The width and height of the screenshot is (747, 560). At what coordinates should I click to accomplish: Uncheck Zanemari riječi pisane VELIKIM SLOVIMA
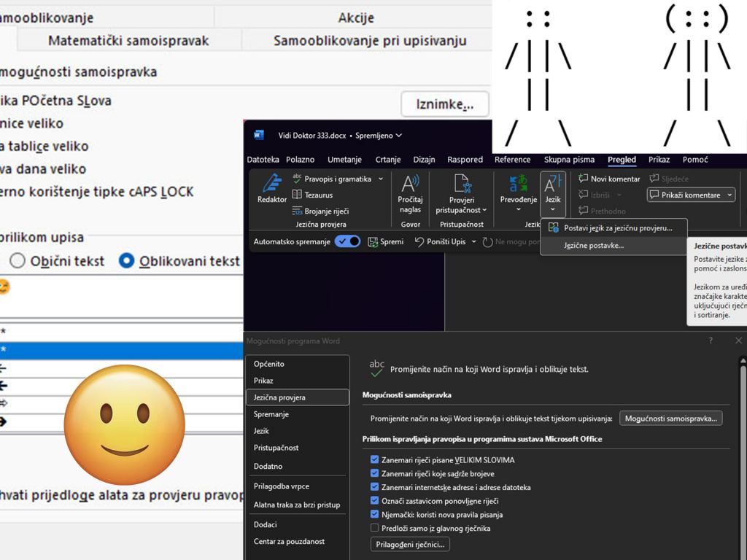click(374, 459)
